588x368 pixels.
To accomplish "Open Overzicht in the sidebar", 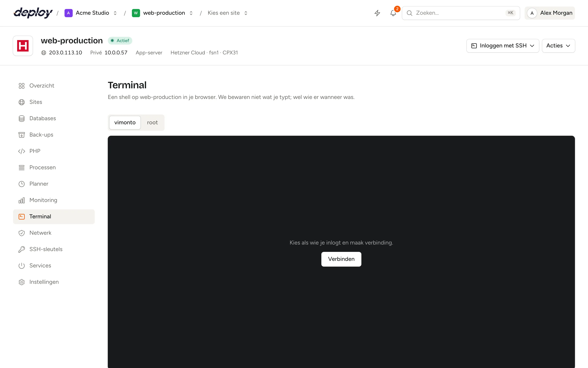I will 54,86.
